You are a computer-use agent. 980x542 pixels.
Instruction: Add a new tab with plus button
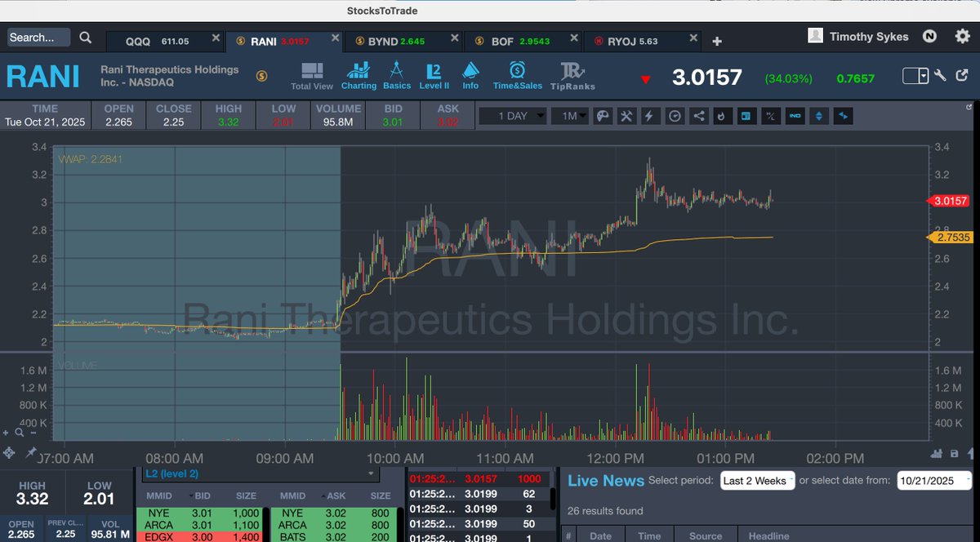[716, 41]
